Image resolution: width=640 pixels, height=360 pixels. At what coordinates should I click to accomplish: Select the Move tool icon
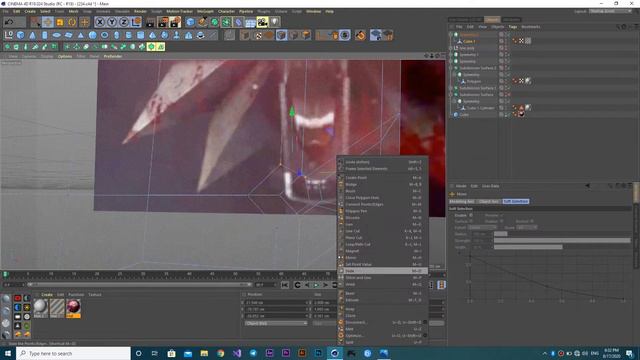tap(47, 22)
